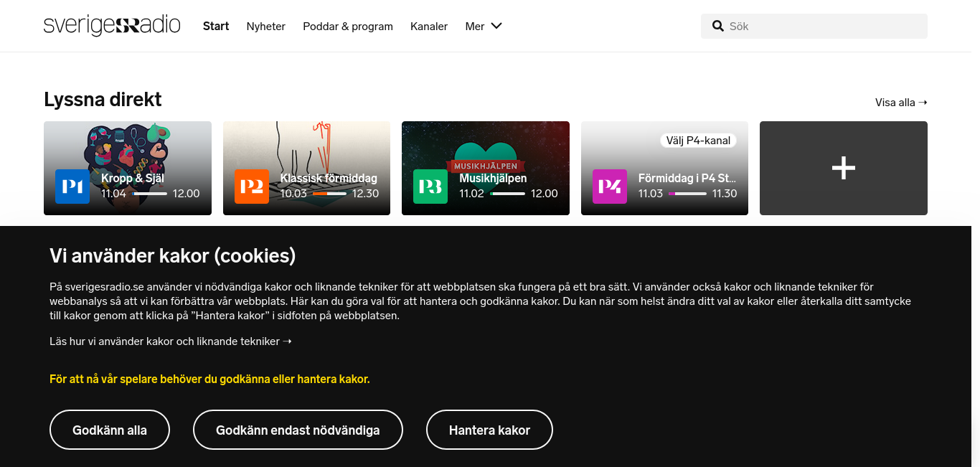Click the 11.30 end time on P4 card
This screenshot has height=467, width=980.
[725, 194]
